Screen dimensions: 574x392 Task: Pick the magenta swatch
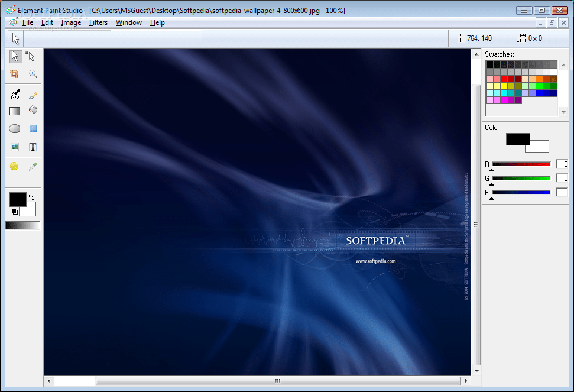(504, 101)
